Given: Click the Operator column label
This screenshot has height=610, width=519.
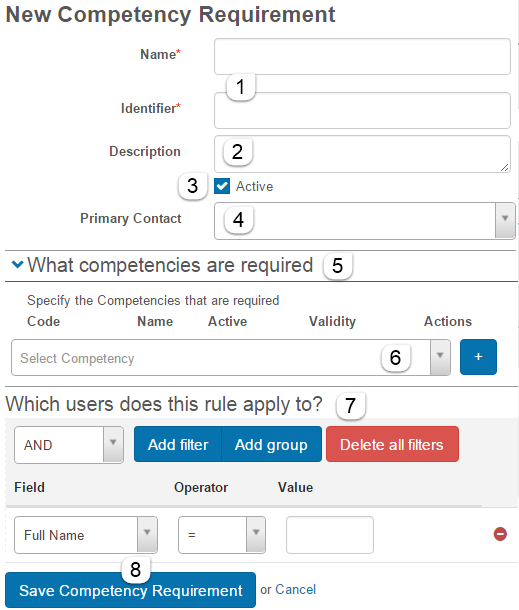Looking at the screenshot, I should (x=201, y=488).
